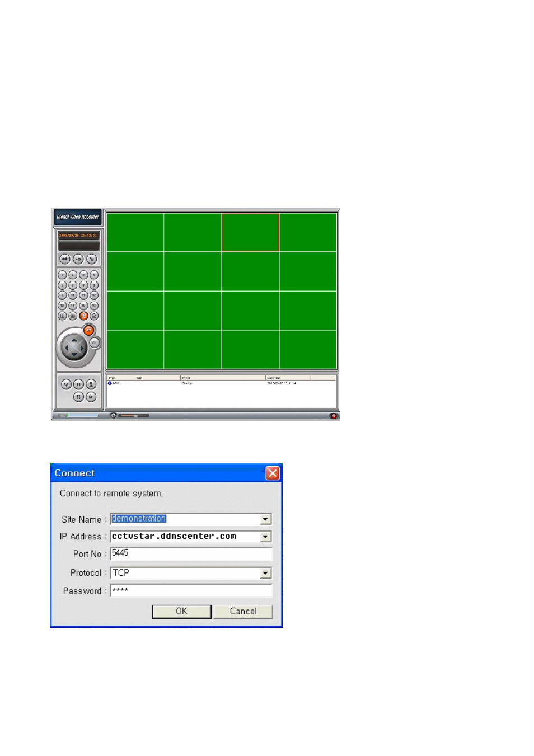Select camera channel 6 button
The image size is (534, 756).
[73, 285]
